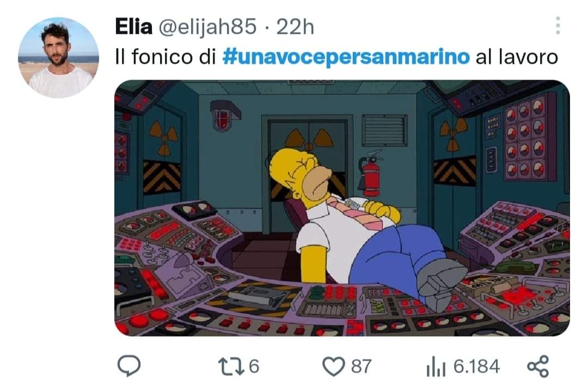The height and width of the screenshot is (384, 588).
Task: Like the tweet with the heart icon
Action: 333,367
